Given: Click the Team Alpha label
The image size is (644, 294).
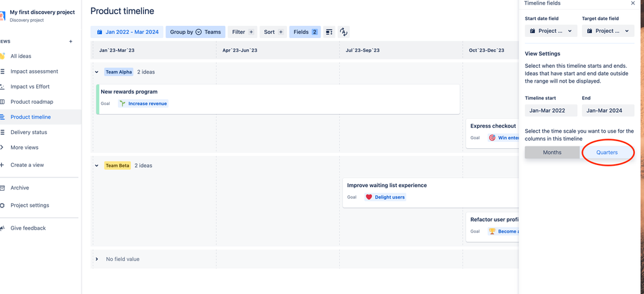Looking at the screenshot, I should click(x=119, y=72).
